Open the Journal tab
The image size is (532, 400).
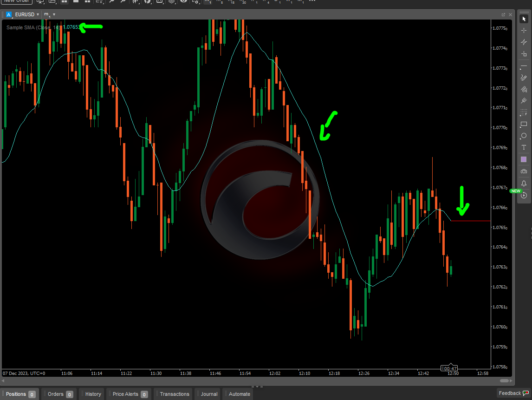pyautogui.click(x=208, y=394)
